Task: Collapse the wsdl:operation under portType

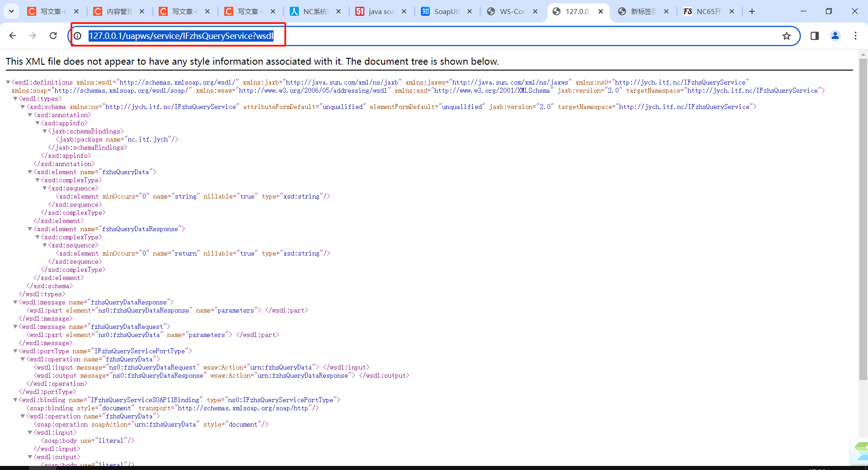Action: pyautogui.click(x=23, y=359)
